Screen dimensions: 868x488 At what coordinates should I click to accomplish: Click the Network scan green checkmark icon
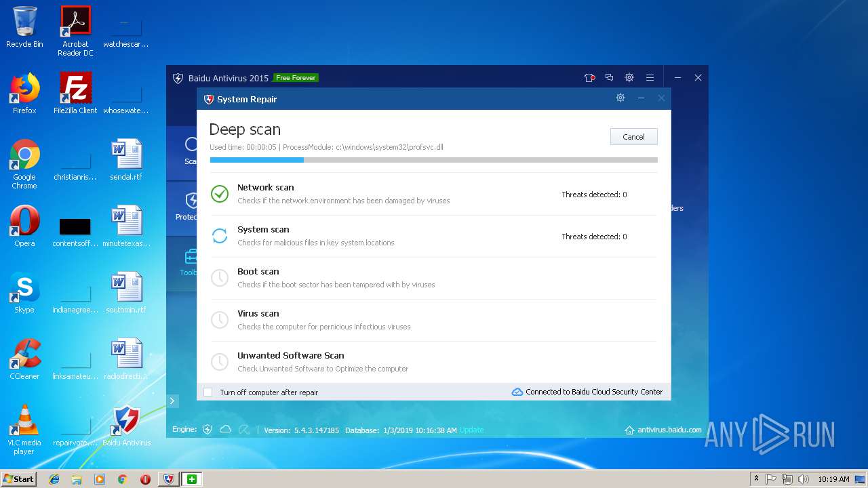click(x=220, y=194)
